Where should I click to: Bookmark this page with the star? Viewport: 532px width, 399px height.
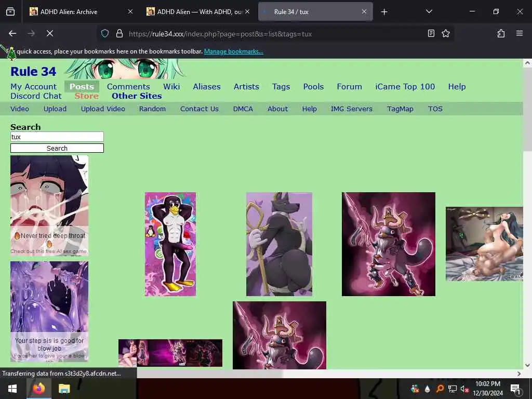tap(445, 33)
